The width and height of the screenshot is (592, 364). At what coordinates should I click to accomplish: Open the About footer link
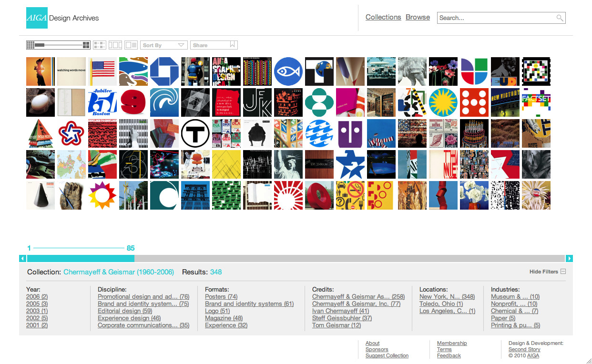click(373, 343)
